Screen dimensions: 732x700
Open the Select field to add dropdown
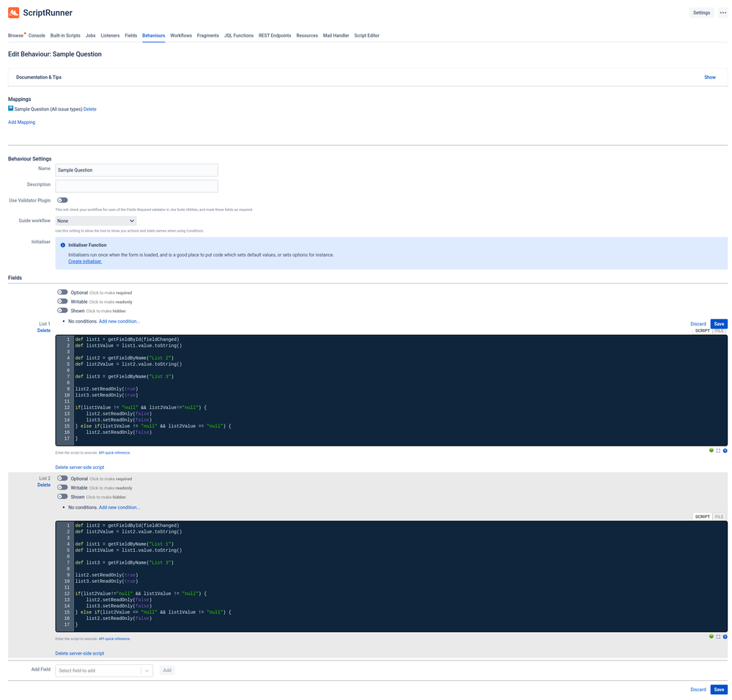[103, 670]
